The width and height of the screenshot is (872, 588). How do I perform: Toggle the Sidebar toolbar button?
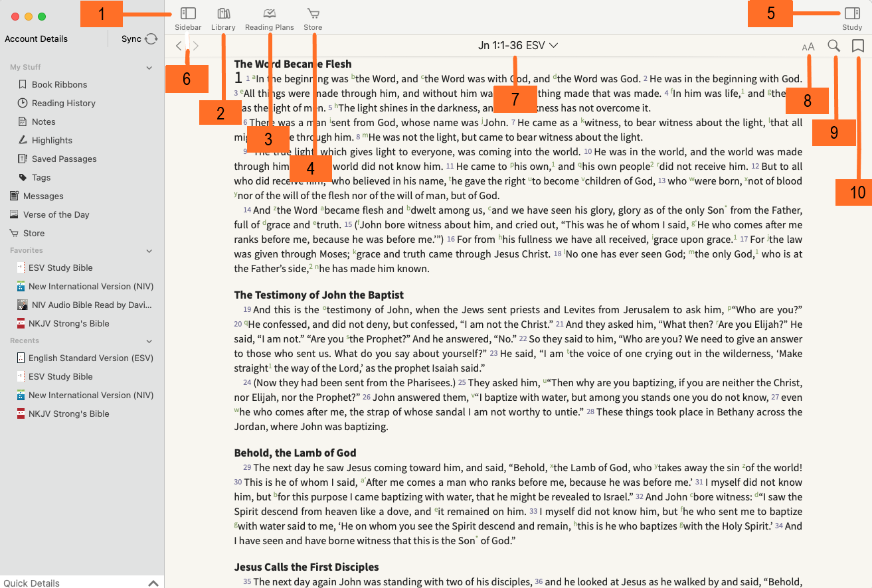coord(188,19)
